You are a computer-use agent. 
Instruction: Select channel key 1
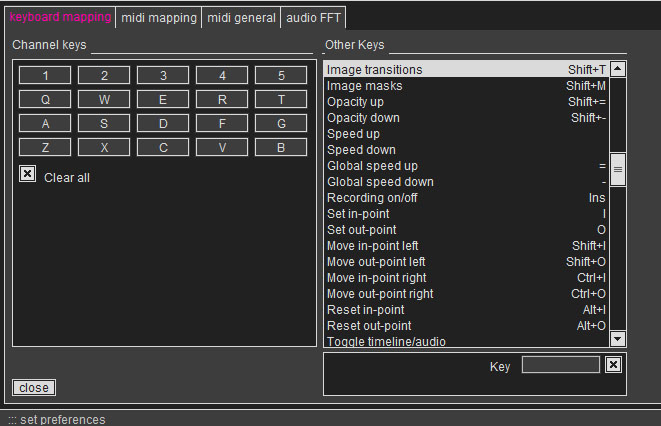coord(45,76)
